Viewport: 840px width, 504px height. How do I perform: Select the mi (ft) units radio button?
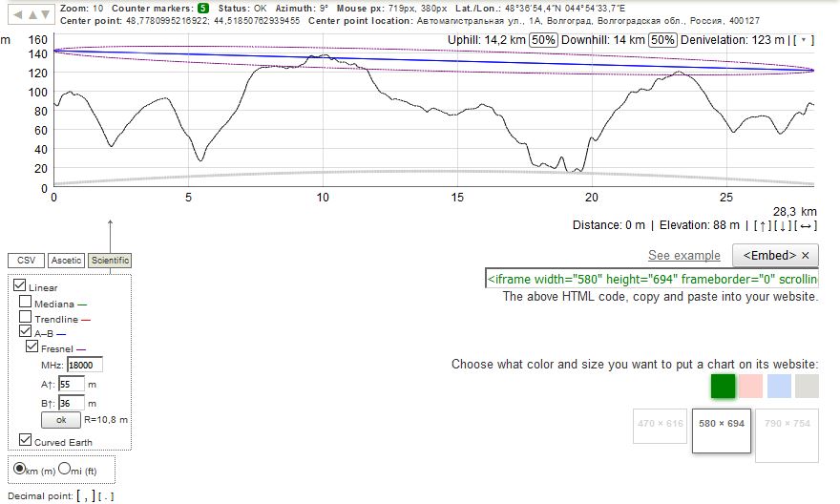(64, 469)
